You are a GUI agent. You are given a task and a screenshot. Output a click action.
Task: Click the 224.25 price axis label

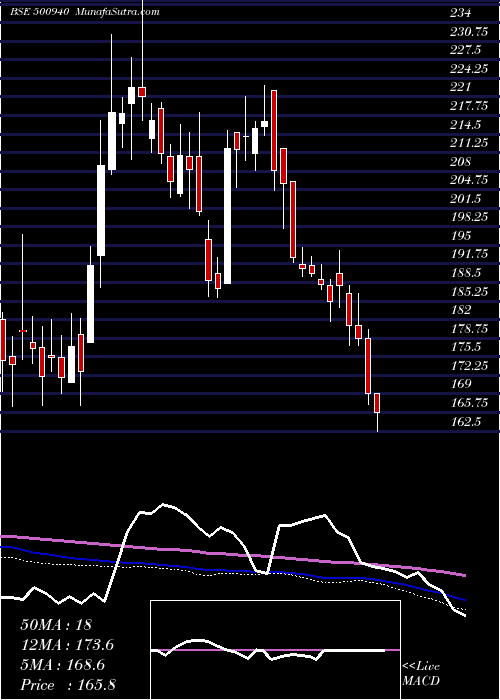(x=468, y=69)
